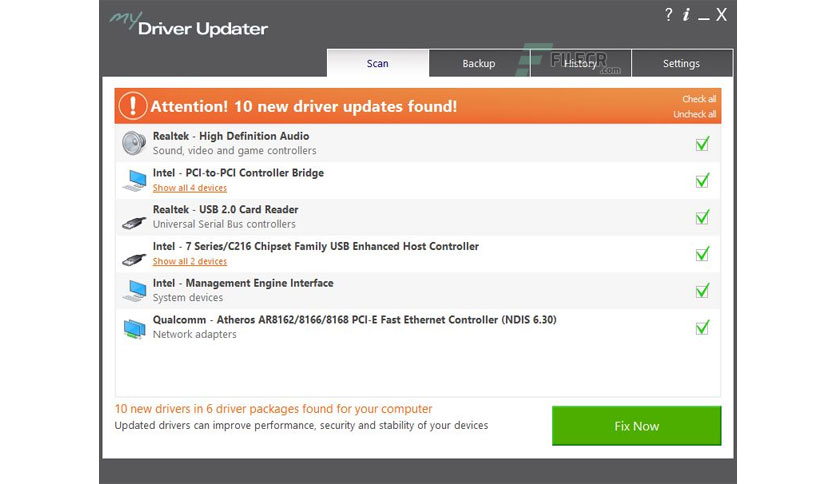Uncheck Qualcomm Atheros Ethernet Controller driver
The image size is (836, 484).
(702, 327)
